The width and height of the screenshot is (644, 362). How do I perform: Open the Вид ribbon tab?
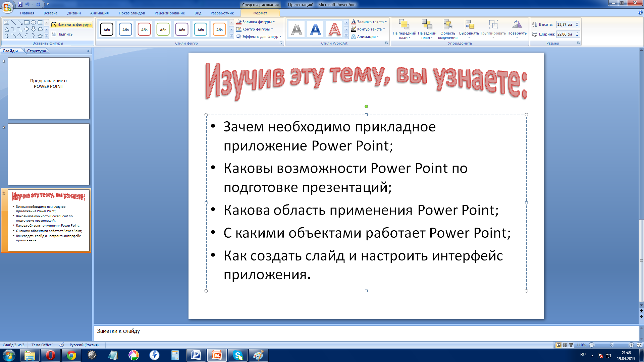(x=198, y=13)
